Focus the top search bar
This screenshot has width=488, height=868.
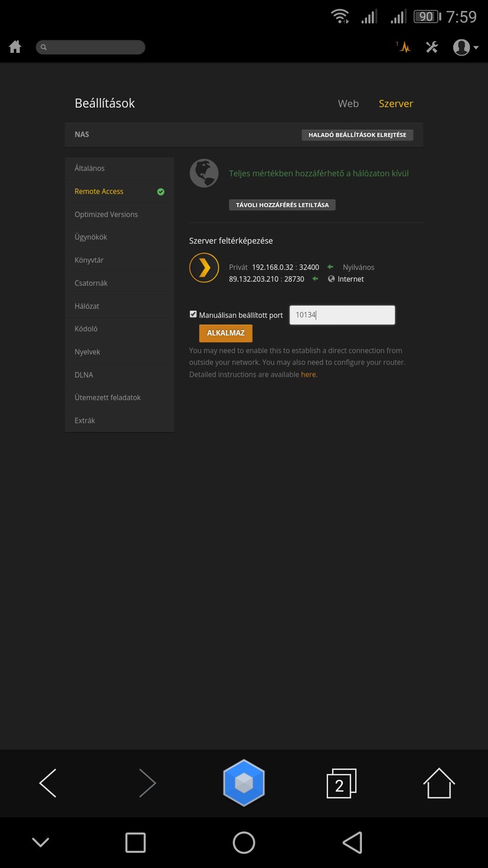[x=90, y=47]
